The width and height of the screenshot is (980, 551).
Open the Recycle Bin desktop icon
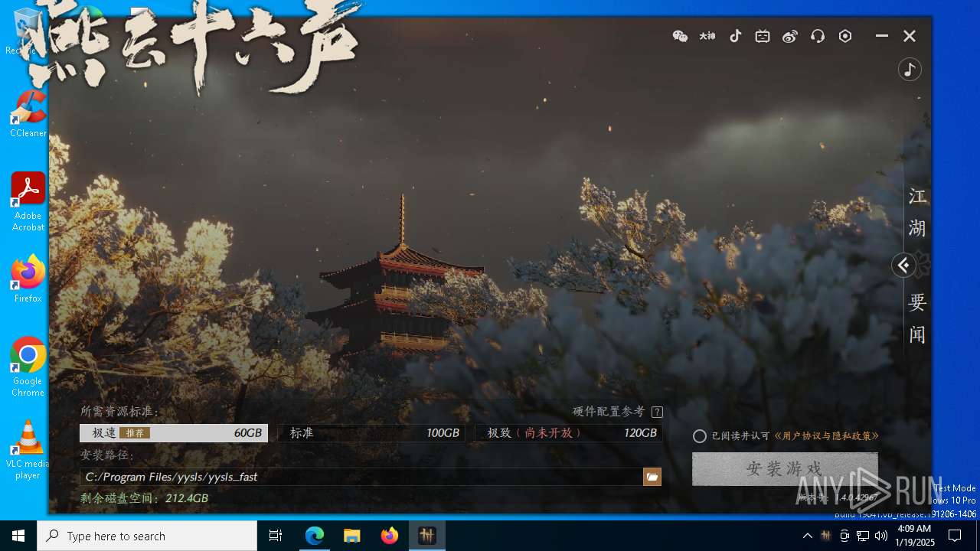pyautogui.click(x=28, y=32)
